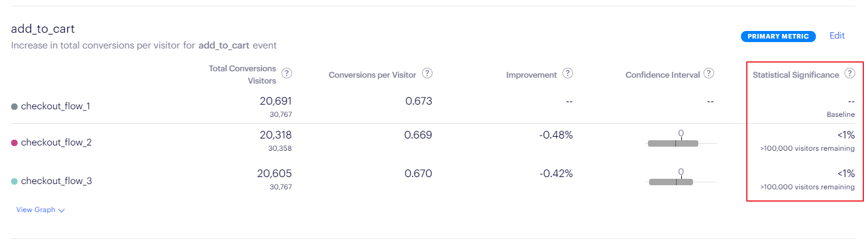Click confidence interval bar for checkout_flow_2
Image resolution: width=868 pixels, height=246 pixels.
point(673,143)
